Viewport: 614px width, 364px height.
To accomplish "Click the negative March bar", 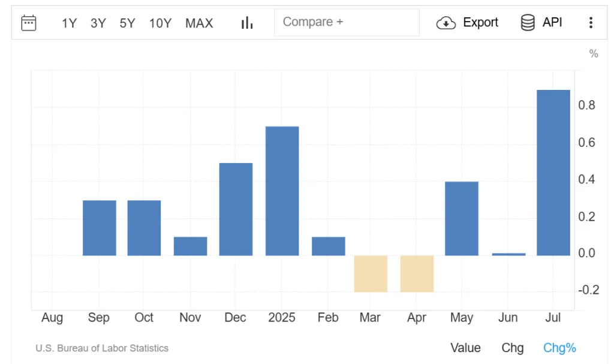I will 370,273.
